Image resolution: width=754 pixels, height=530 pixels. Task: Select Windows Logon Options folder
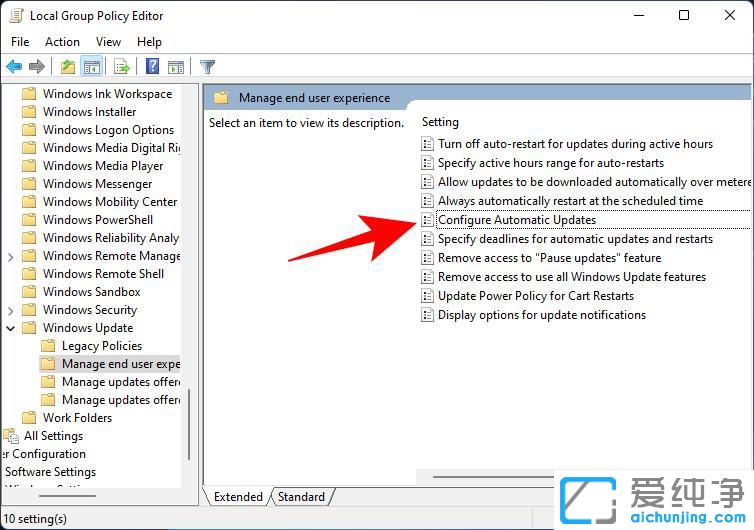(x=109, y=130)
